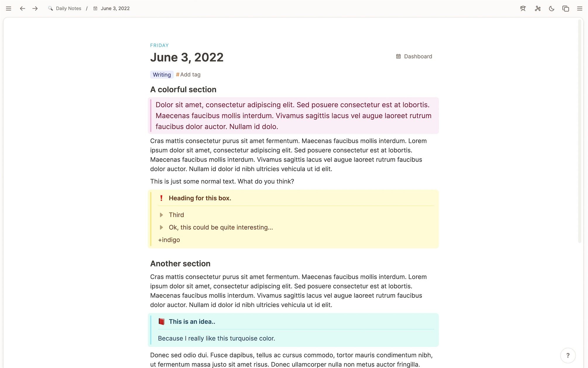The image size is (588, 368).
Task: Open the Daily Notes breadcrumb
Action: (x=68, y=8)
